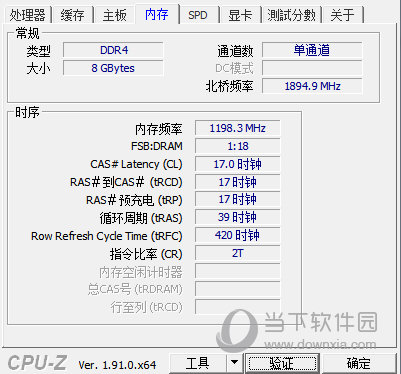Select the 1198.3 MHz memory frequency value

tap(237, 128)
